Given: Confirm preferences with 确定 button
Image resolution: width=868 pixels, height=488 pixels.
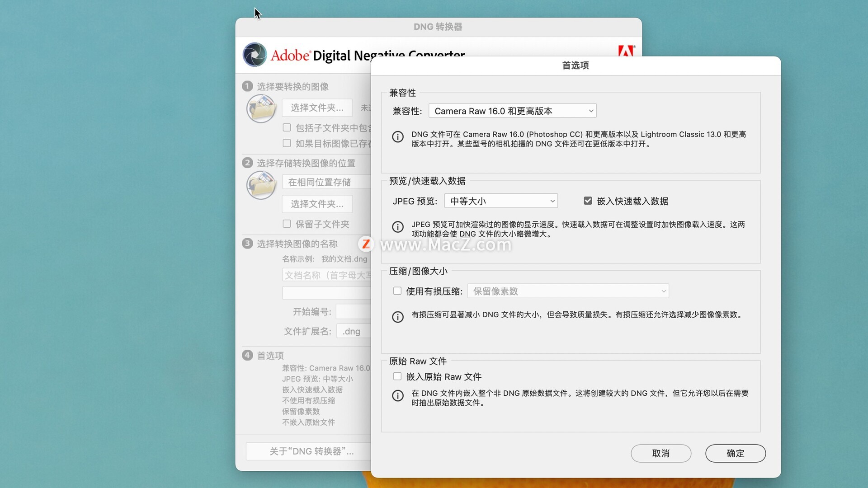Looking at the screenshot, I should (x=736, y=453).
